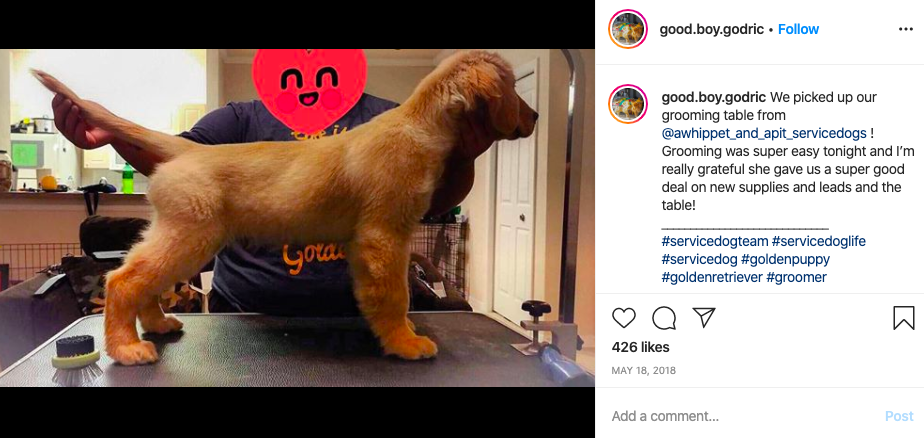Open comments via speech bubble icon

pyautogui.click(x=664, y=318)
